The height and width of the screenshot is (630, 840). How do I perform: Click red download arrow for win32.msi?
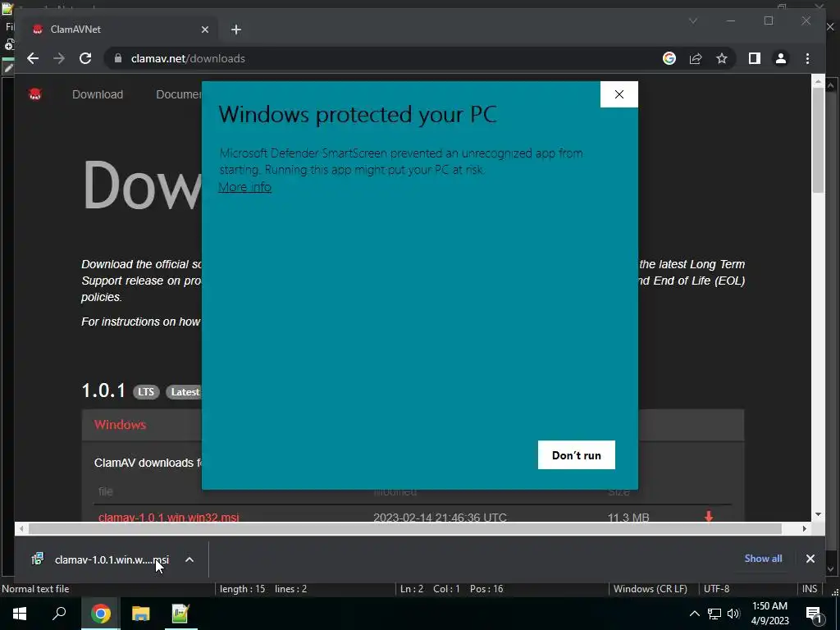[x=709, y=517]
